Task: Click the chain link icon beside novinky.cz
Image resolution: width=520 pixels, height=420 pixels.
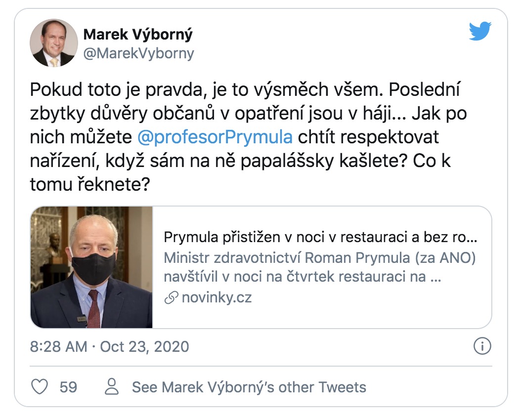Action: [171, 298]
